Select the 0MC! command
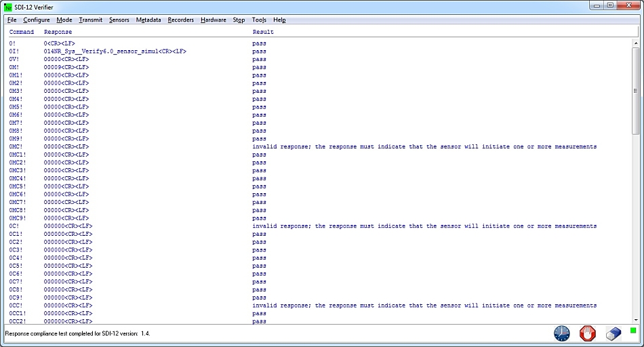 [x=16, y=146]
